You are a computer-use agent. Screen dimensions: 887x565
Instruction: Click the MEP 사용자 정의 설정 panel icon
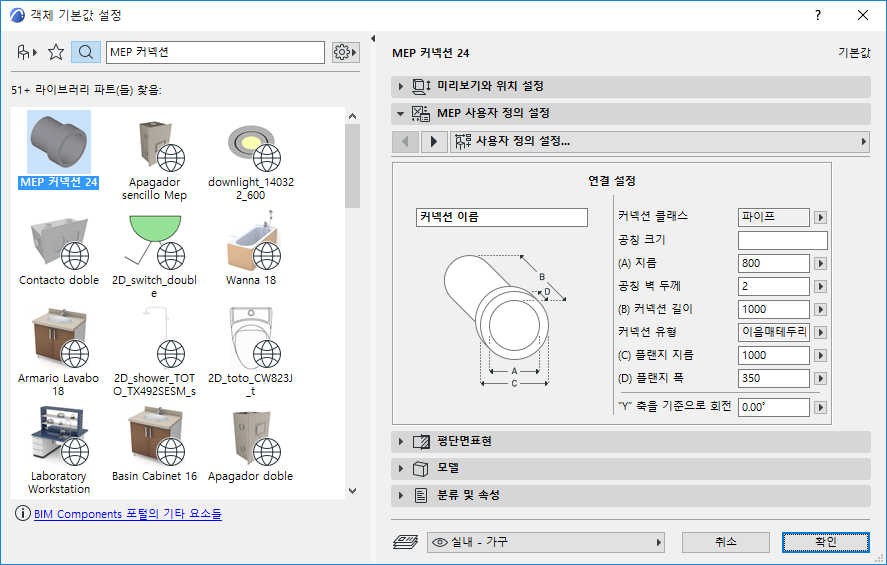pos(421,113)
